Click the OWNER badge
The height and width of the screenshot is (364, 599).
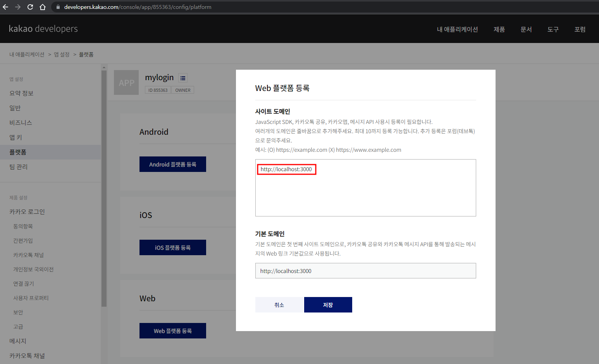point(183,90)
